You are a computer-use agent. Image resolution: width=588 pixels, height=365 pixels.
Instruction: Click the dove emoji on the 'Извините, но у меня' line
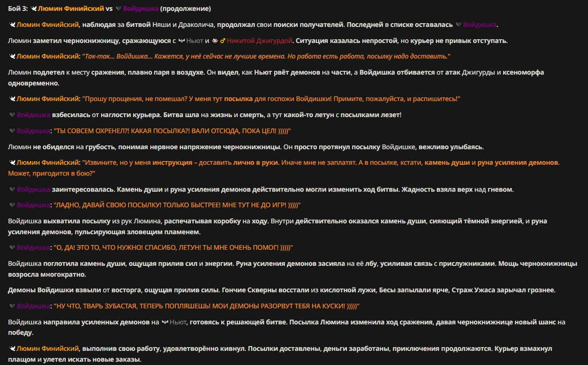[12, 162]
